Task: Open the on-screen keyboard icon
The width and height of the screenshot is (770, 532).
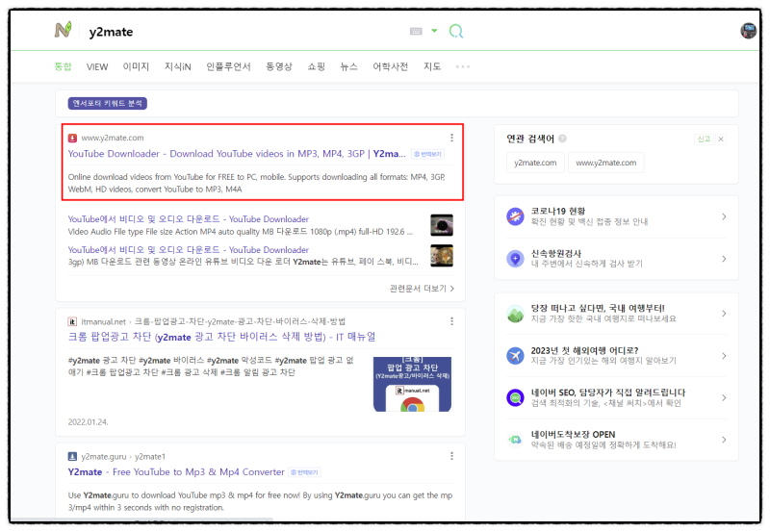Action: (x=416, y=32)
